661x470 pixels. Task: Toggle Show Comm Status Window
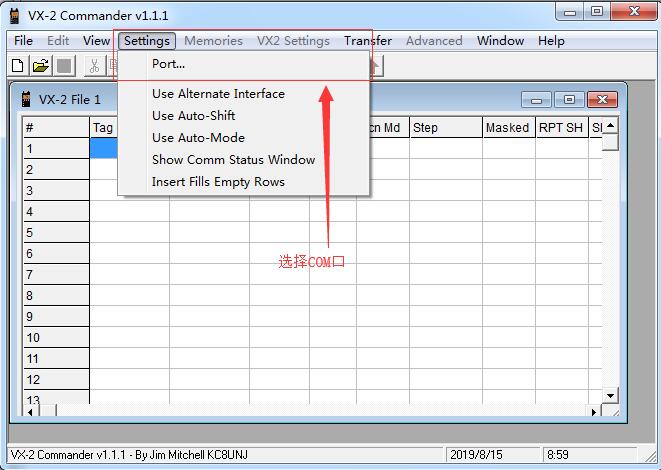click(233, 160)
